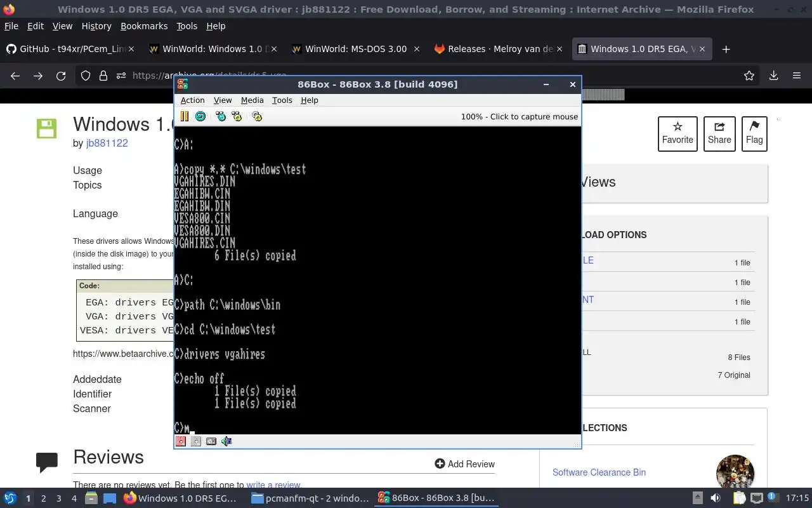812x508 pixels.
Task: Click 86Box emulated screen to capture mouse
Action: pos(377,280)
